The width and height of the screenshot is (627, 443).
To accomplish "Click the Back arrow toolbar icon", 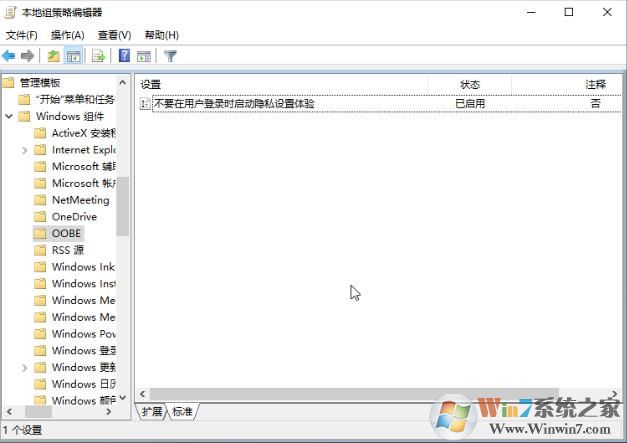I will pos(9,56).
